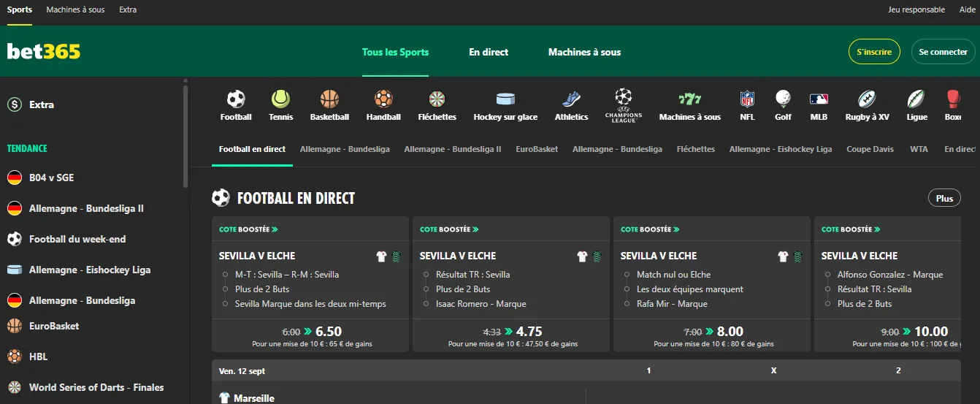This screenshot has width=980, height=404.
Task: Expand football list with Plus button
Action: [x=944, y=198]
